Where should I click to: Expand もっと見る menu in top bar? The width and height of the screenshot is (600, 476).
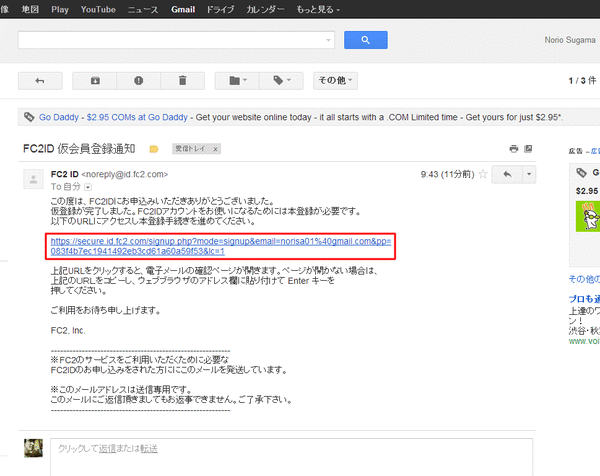[x=318, y=9]
